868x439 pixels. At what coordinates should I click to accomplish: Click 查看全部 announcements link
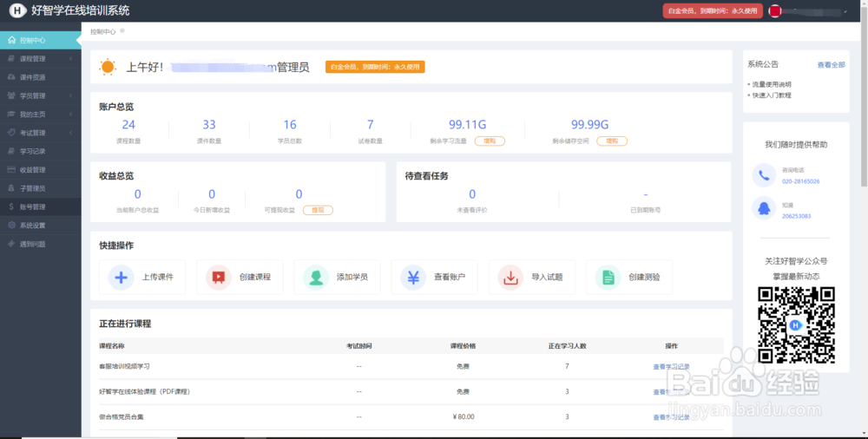(x=831, y=65)
